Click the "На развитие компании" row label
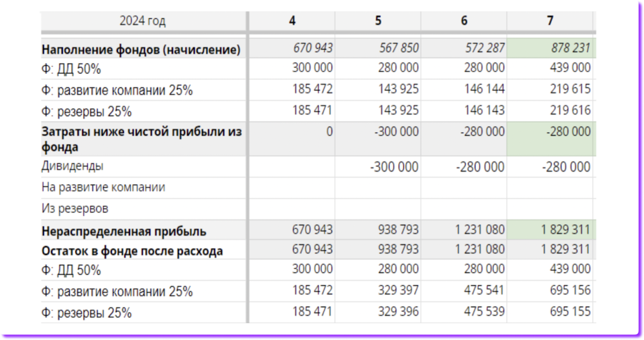The width and height of the screenshot is (644, 340). pyautogui.click(x=103, y=187)
